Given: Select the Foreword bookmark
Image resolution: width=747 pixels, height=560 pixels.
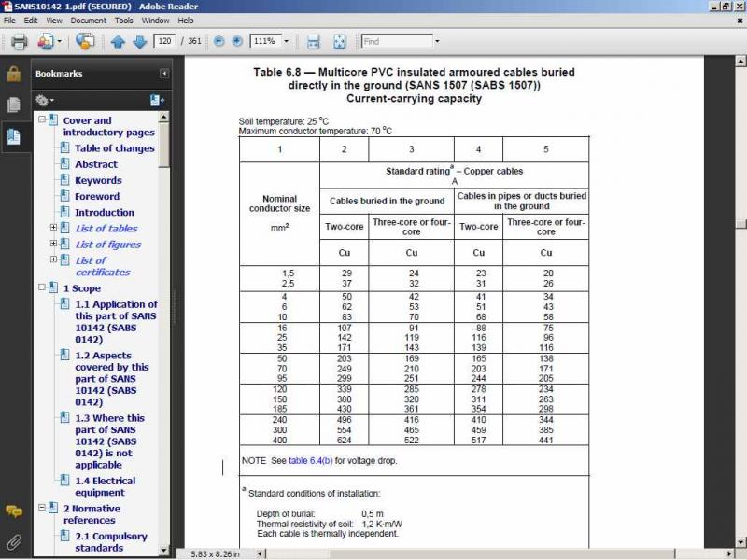Looking at the screenshot, I should coord(97,196).
